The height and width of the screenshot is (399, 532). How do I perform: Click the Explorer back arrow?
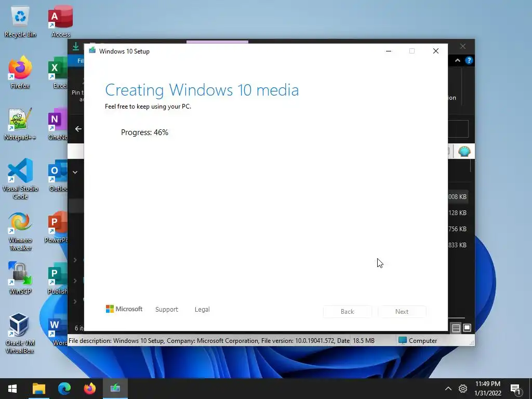(x=78, y=129)
